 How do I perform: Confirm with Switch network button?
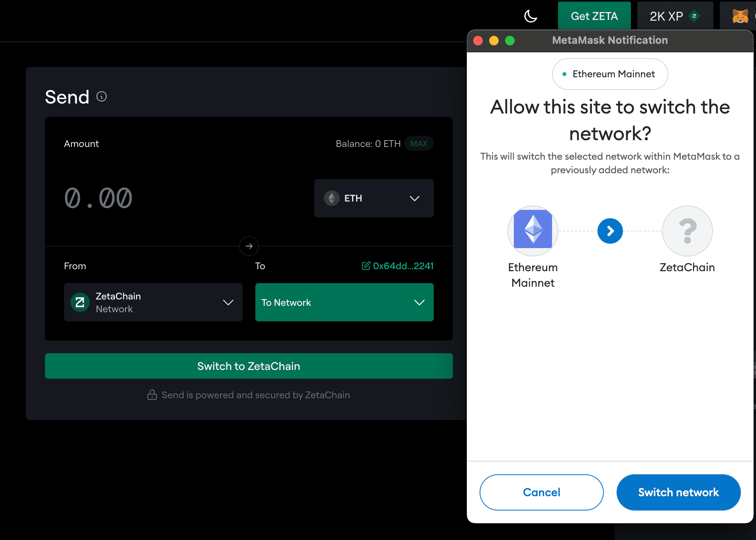678,492
